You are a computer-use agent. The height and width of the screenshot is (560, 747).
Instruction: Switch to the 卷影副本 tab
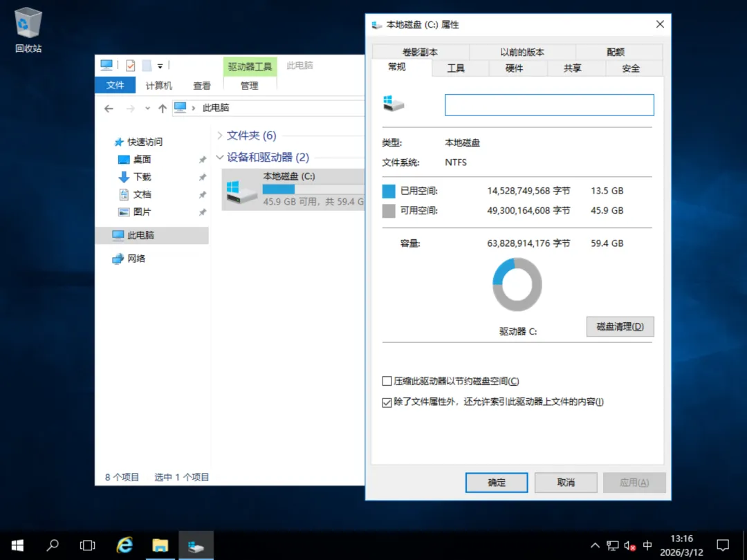click(420, 52)
